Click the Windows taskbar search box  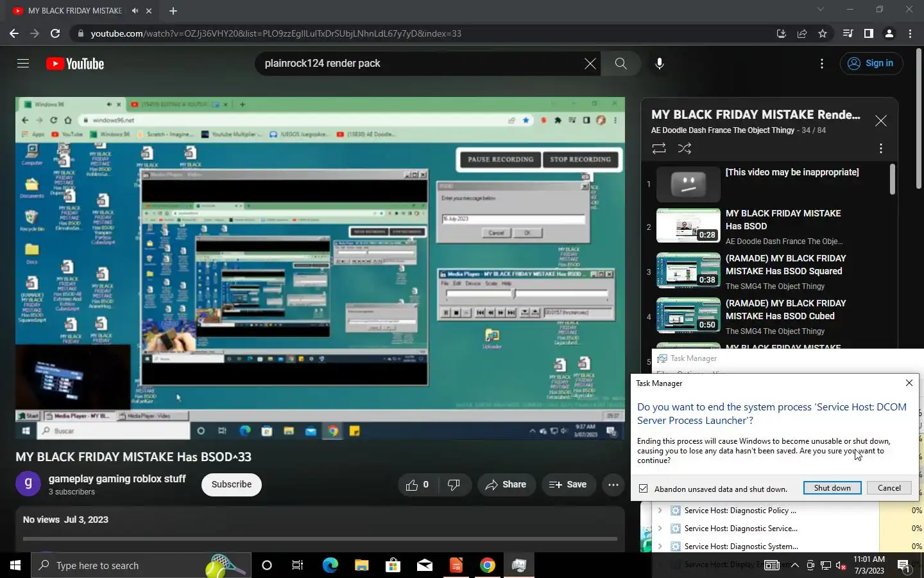[x=141, y=565]
